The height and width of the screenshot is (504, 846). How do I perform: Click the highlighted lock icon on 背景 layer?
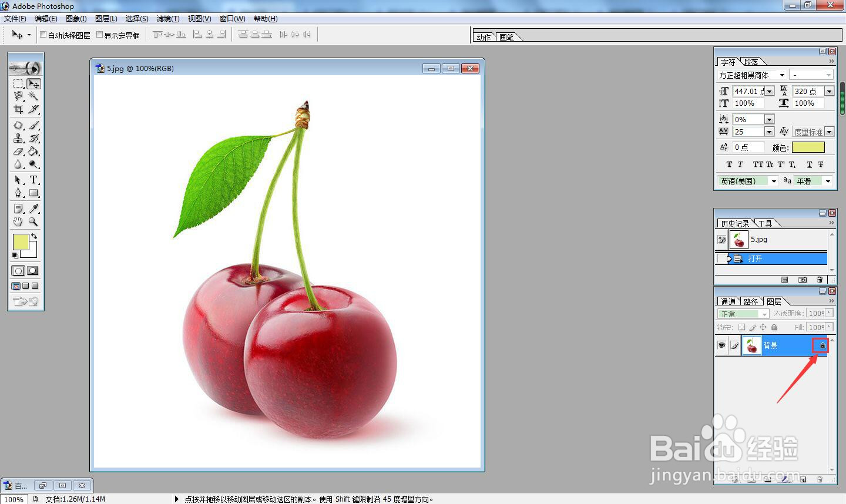pyautogui.click(x=821, y=345)
